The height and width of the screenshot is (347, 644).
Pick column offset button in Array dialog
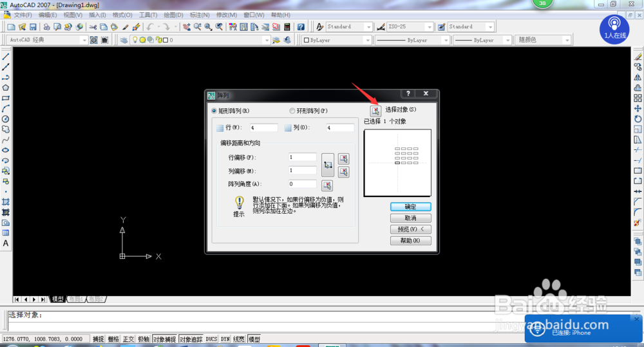[x=344, y=172]
